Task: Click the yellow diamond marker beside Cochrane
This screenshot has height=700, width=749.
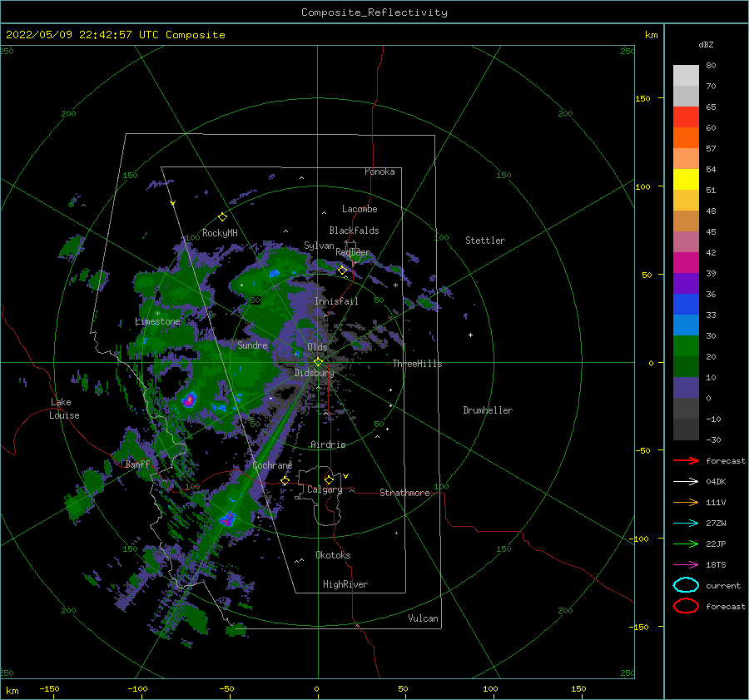Action: (285, 480)
